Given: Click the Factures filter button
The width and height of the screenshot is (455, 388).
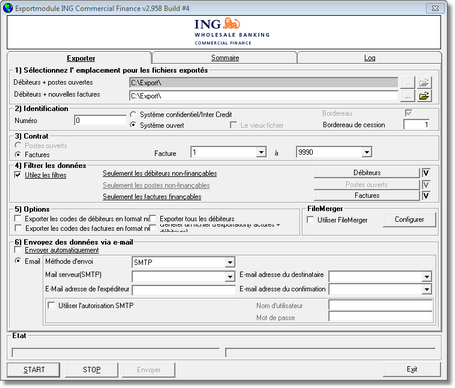Looking at the screenshot, I should [367, 195].
